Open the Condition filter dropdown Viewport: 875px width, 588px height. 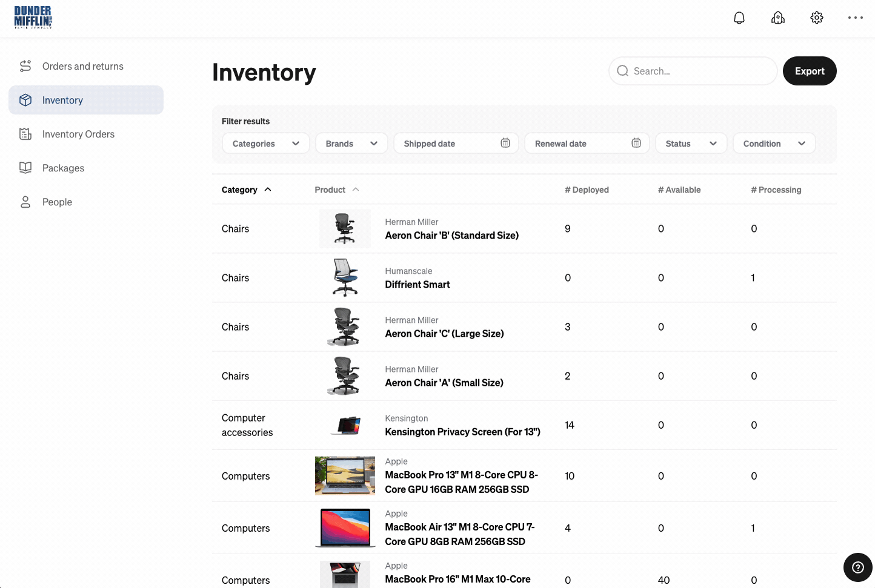(x=774, y=144)
